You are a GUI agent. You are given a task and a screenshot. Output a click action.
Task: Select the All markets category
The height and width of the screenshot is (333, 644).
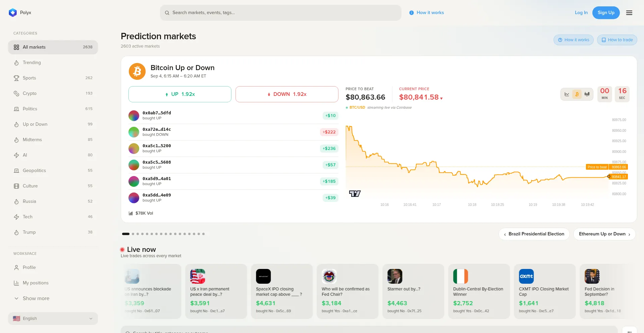53,47
